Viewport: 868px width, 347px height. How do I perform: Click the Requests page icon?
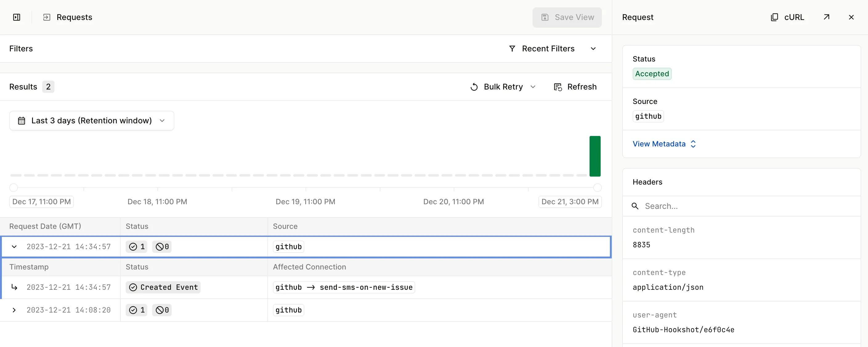[x=47, y=17]
